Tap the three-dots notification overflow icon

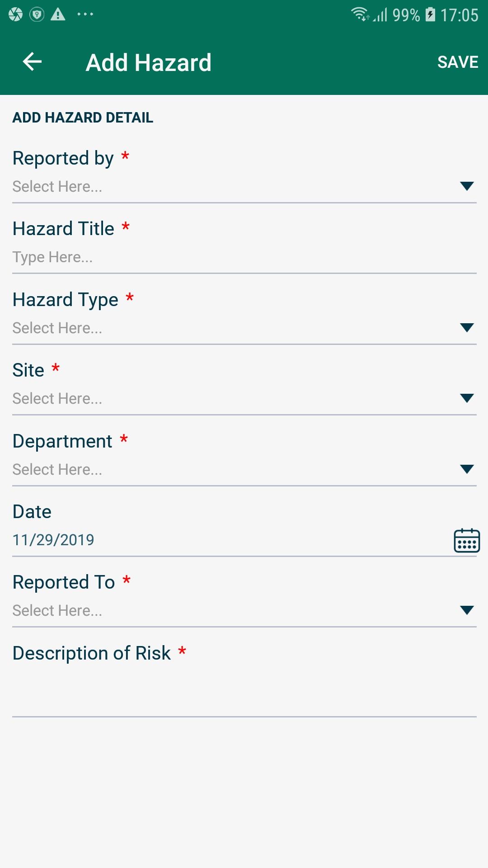click(x=85, y=14)
